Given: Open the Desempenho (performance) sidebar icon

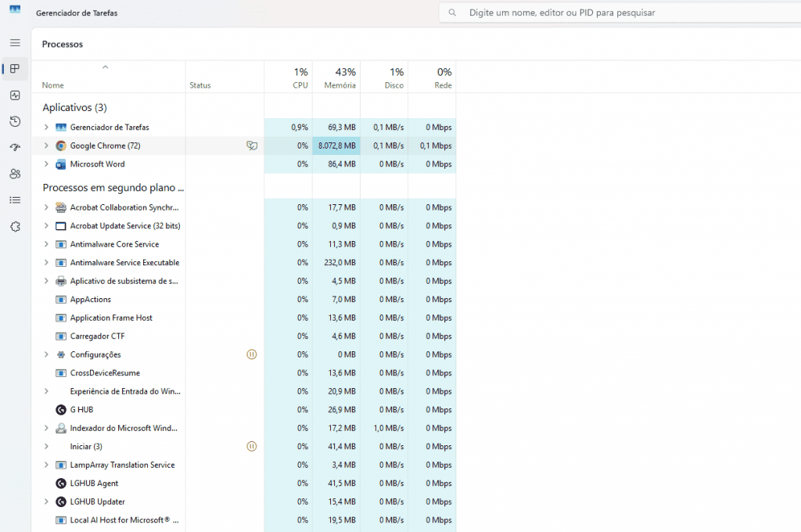Looking at the screenshot, I should 15,95.
